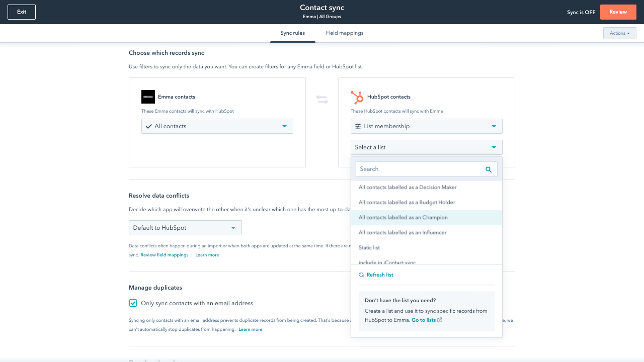Click the Exit button
The width and height of the screenshot is (644, 362).
coord(22,12)
